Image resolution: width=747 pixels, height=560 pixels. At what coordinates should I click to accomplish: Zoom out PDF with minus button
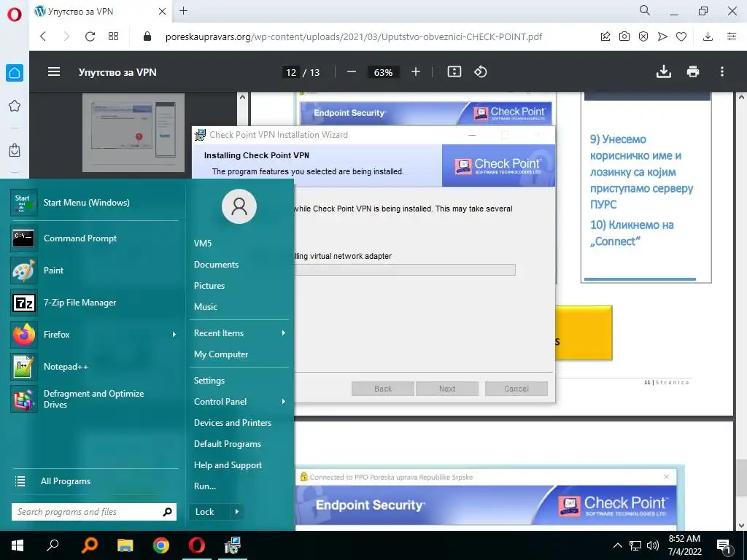352,72
